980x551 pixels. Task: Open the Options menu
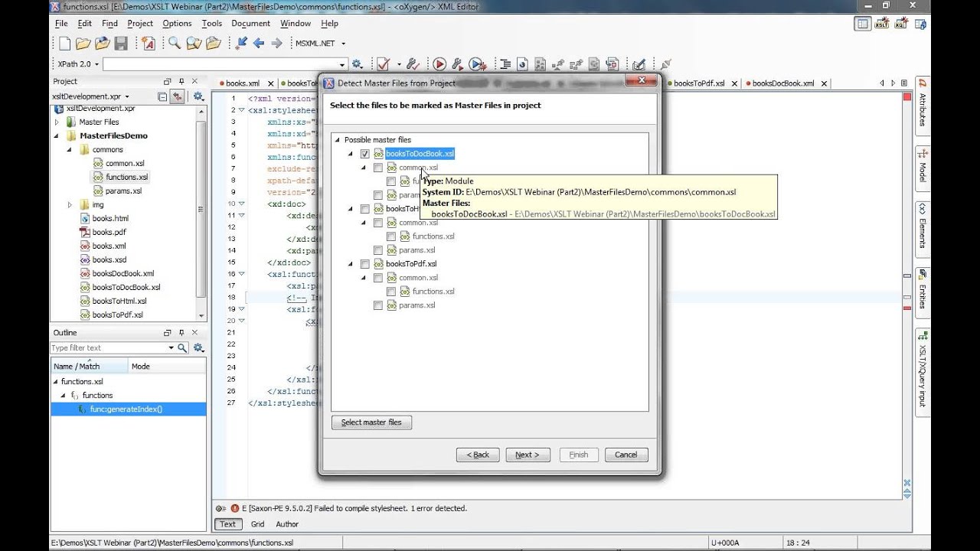(177, 24)
